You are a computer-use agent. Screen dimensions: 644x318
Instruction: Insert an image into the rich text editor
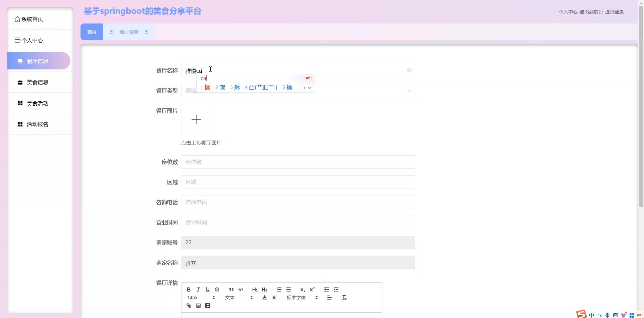coord(198,306)
